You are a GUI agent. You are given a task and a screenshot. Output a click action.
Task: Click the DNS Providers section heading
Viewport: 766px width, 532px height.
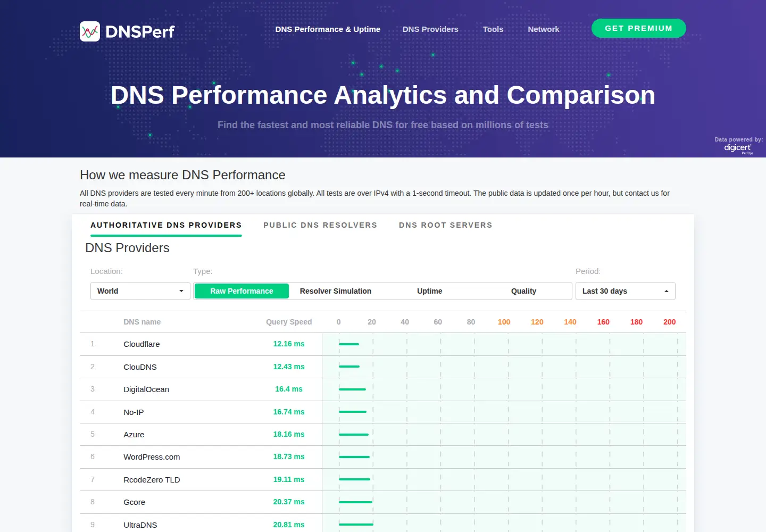[127, 248]
